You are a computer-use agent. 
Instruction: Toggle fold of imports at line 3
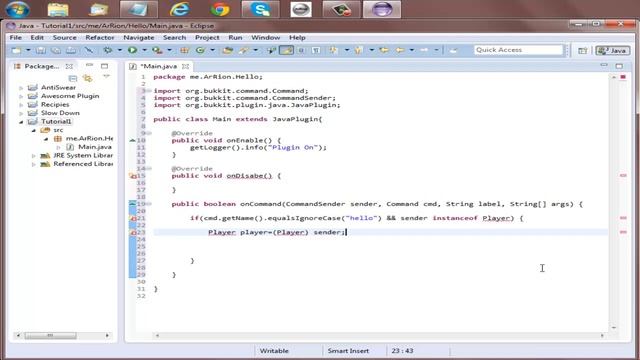click(149, 91)
